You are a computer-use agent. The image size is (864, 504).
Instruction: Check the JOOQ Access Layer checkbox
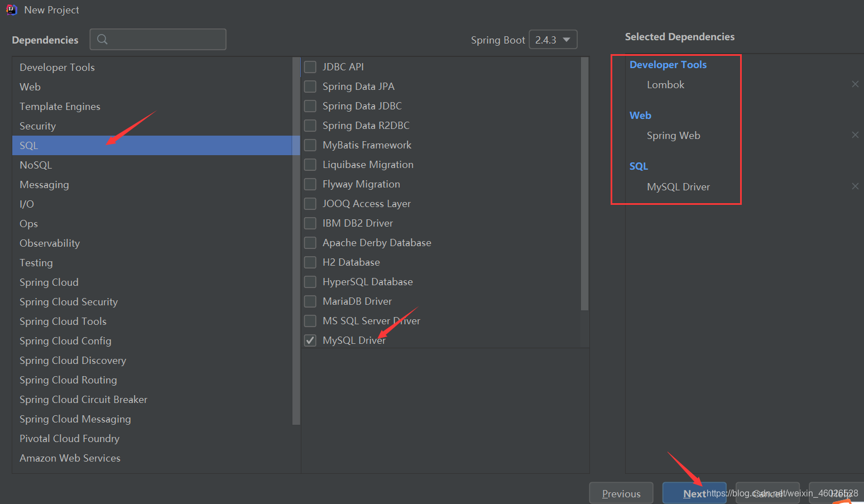point(310,204)
